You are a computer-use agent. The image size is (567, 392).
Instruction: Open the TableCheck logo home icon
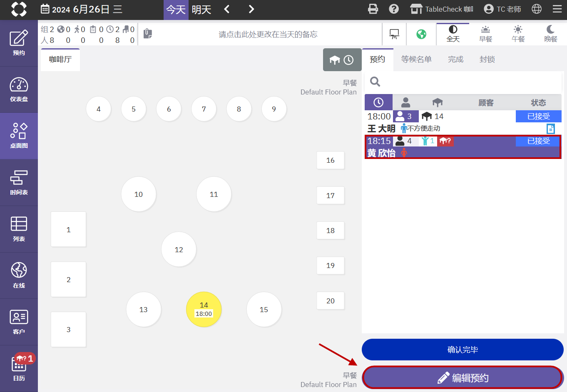pyautogui.click(x=19, y=9)
